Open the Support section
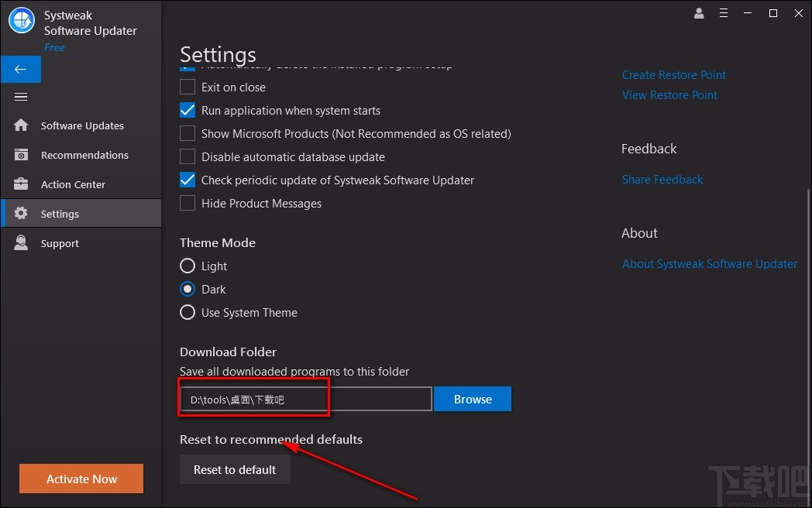This screenshot has width=812, height=508. (x=60, y=242)
